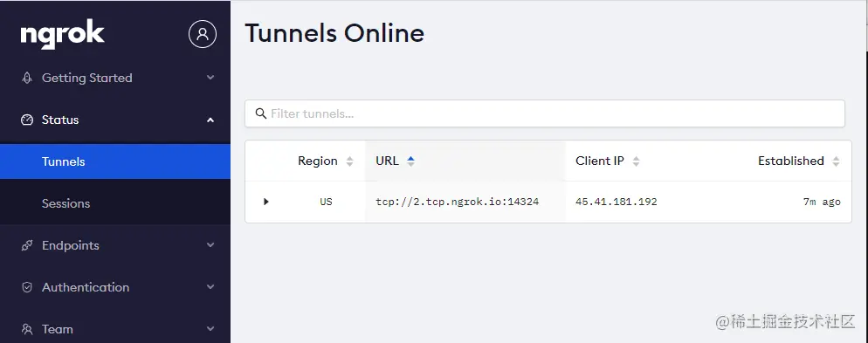Image resolution: width=868 pixels, height=343 pixels.
Task: Sort tunnels by Region column
Action: tap(326, 161)
